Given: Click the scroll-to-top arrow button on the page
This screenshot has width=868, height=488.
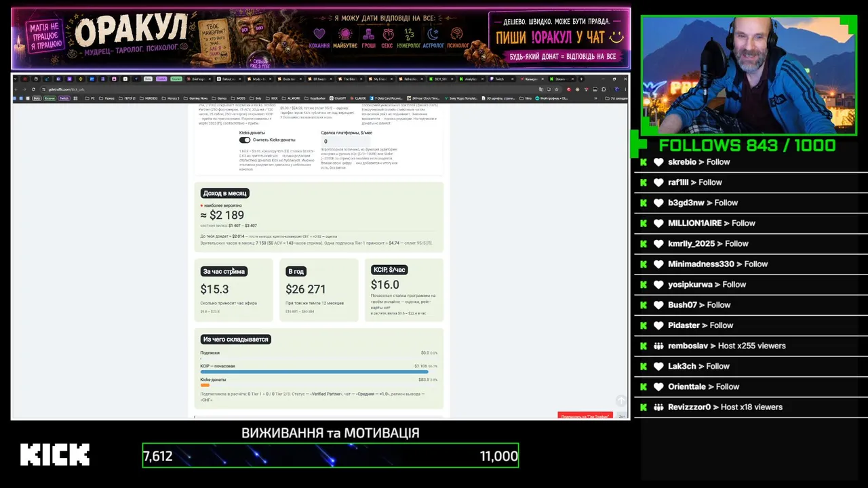Looking at the screenshot, I should [x=620, y=401].
